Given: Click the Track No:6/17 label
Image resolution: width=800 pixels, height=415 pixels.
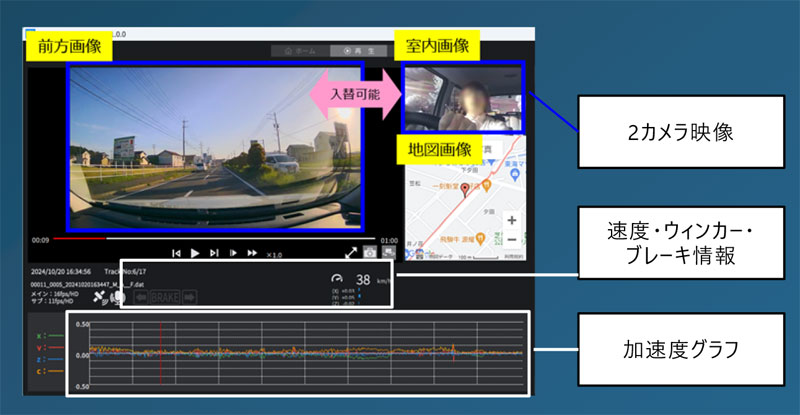Looking at the screenshot, I should coord(125,272).
